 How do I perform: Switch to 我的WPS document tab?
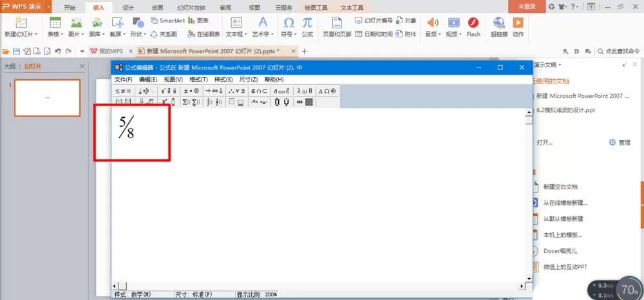click(x=111, y=52)
